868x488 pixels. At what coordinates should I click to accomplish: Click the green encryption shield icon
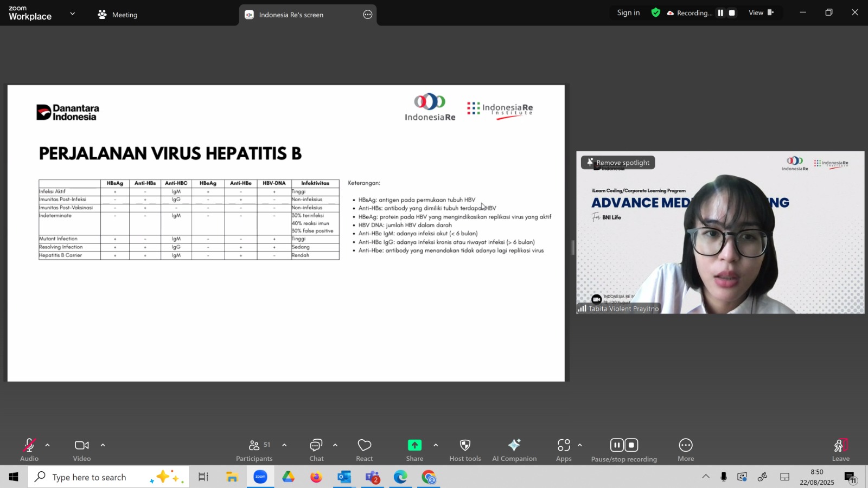656,12
